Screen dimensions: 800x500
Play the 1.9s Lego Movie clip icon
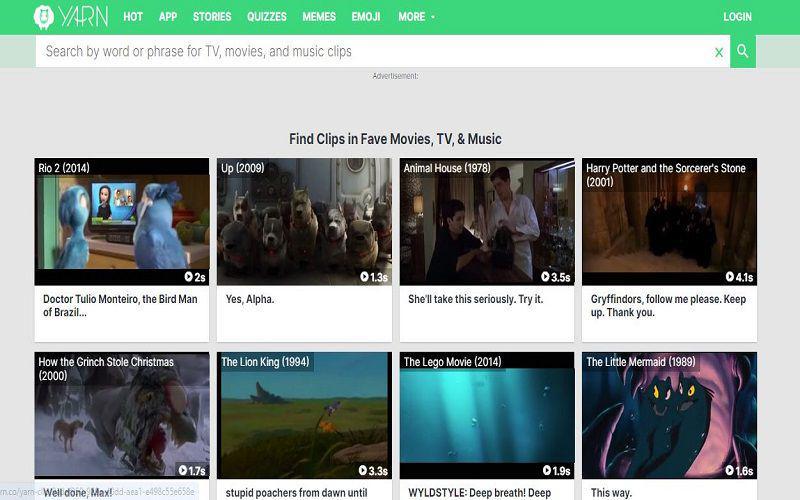[x=547, y=470]
